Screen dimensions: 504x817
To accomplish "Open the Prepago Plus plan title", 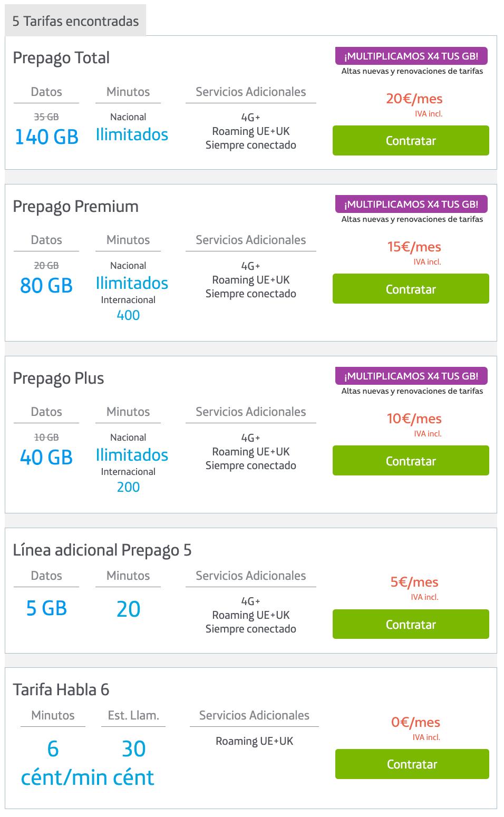I will tap(59, 378).
